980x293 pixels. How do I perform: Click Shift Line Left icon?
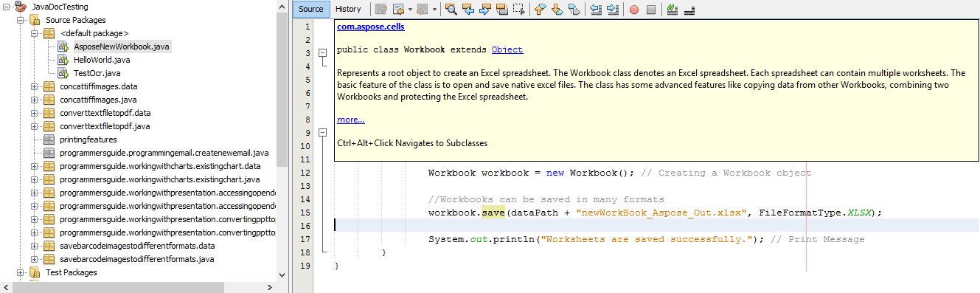(595, 10)
